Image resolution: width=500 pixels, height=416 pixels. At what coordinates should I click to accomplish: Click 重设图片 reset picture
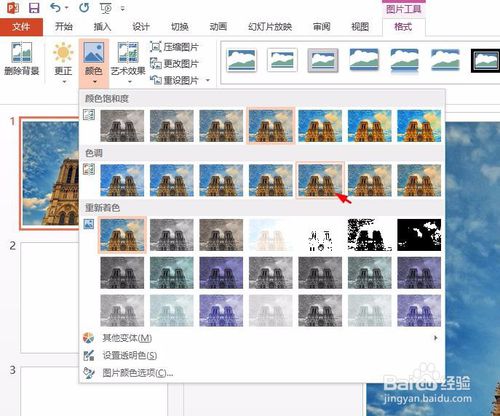pyautogui.click(x=175, y=80)
